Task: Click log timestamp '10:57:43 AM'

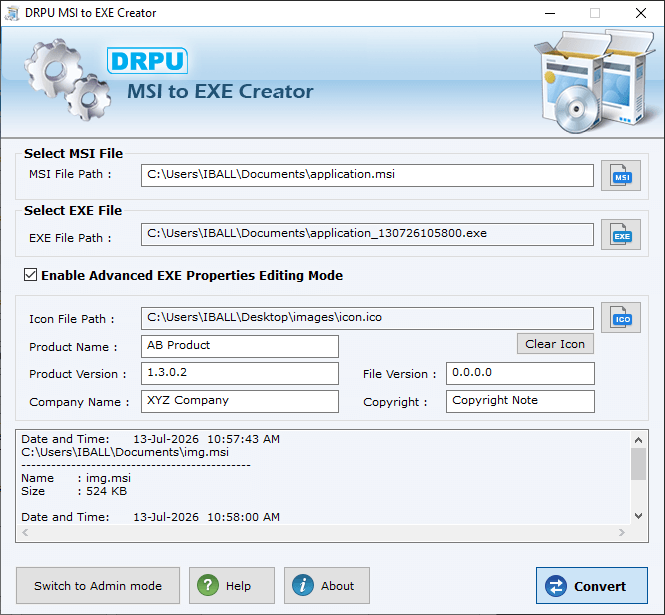Action: coord(243,439)
